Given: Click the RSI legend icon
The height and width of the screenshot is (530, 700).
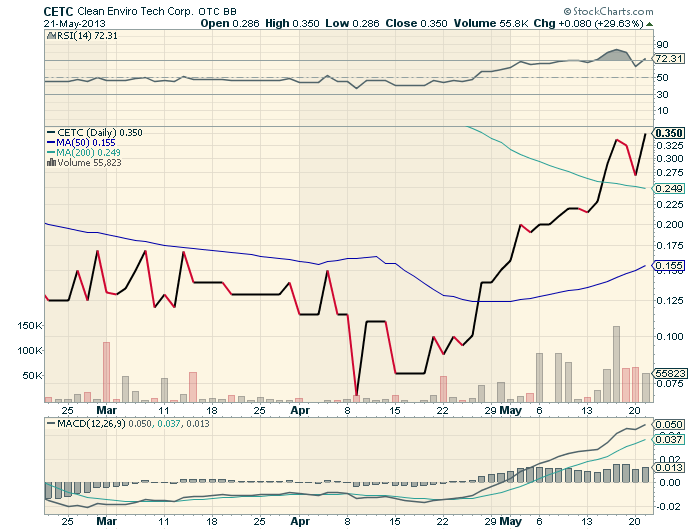Looking at the screenshot, I should (x=50, y=36).
